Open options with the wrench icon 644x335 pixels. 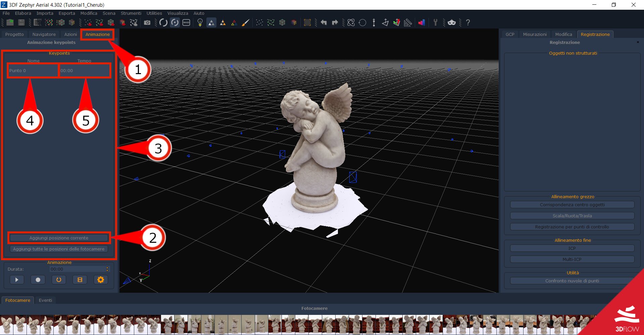pos(435,22)
